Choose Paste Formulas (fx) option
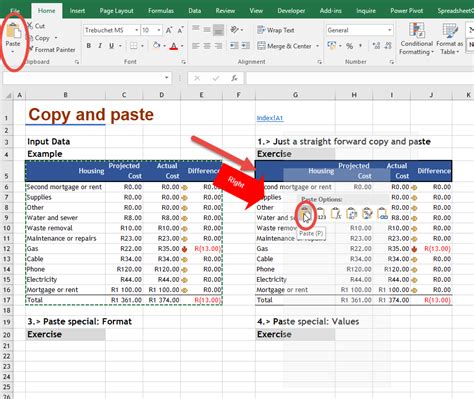This screenshot has width=474, height=399. (336, 214)
